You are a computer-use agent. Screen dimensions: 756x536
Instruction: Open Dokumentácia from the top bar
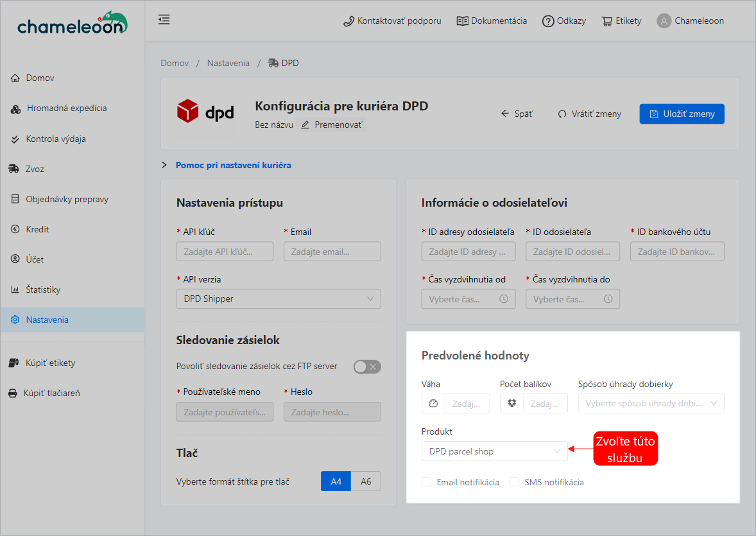click(492, 20)
